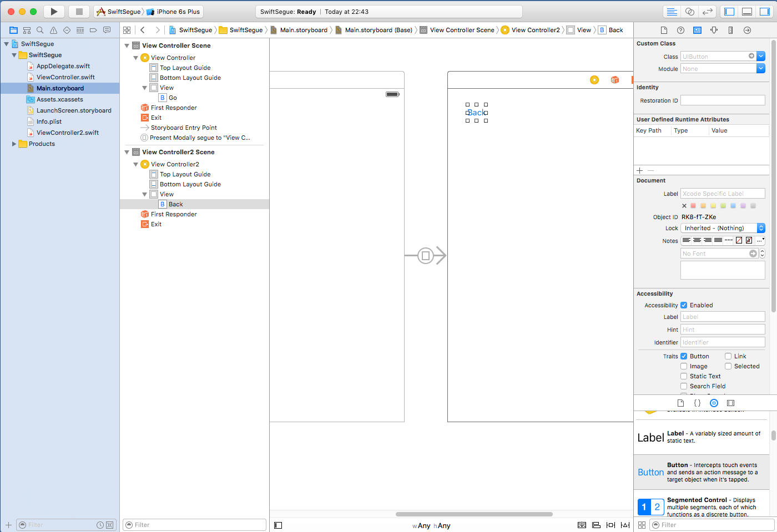This screenshot has height=532, width=777.
Task: Open the Assistant editor
Action: [x=689, y=12]
